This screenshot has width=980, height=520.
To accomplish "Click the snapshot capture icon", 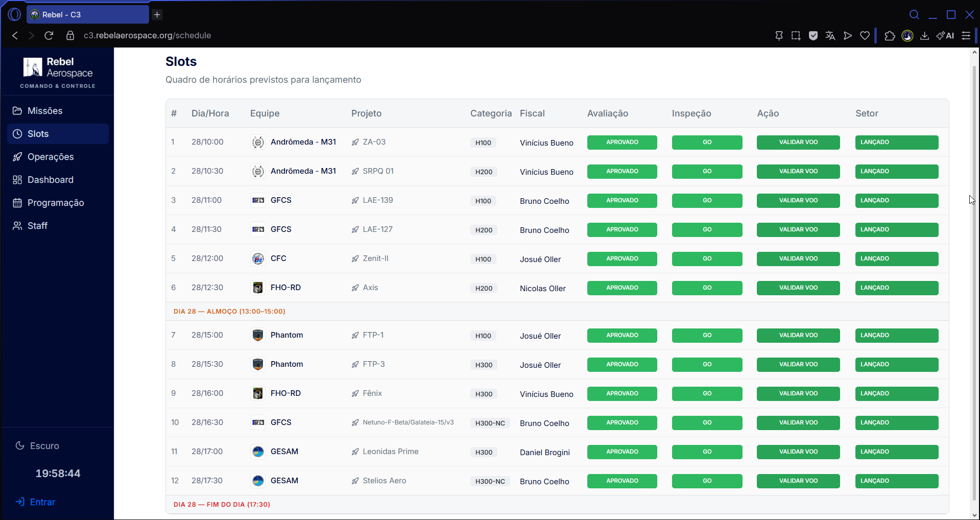I will [x=796, y=35].
